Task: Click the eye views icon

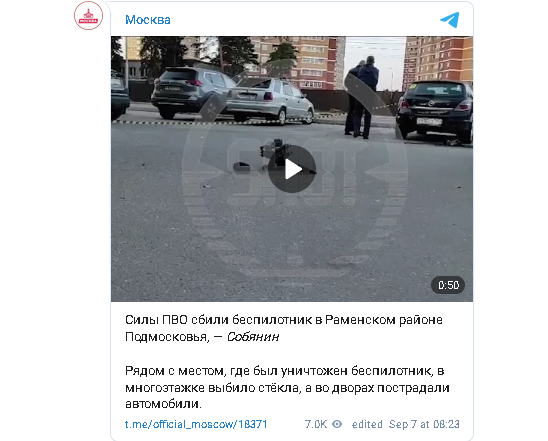Action: pos(337,424)
